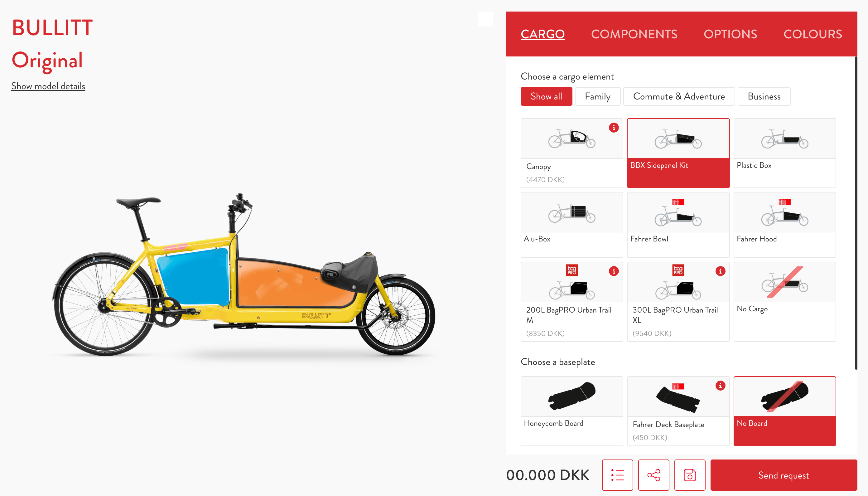Filter by Commute & Adventure
This screenshot has width=868, height=496.
(679, 96)
